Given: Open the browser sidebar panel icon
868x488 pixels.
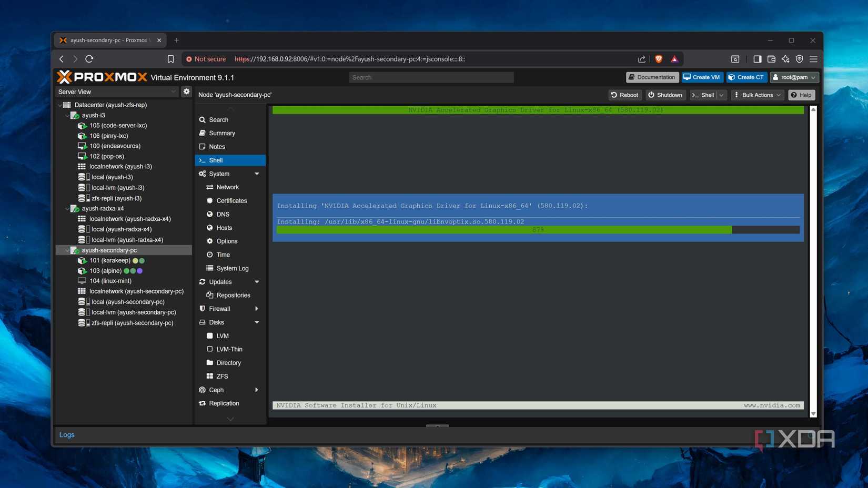Looking at the screenshot, I should tap(757, 59).
